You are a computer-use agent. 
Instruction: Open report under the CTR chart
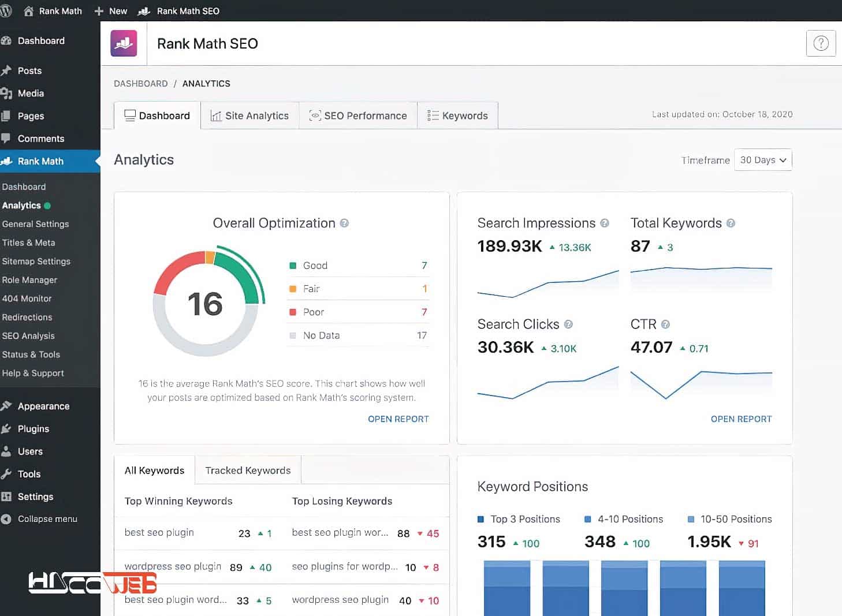click(741, 419)
